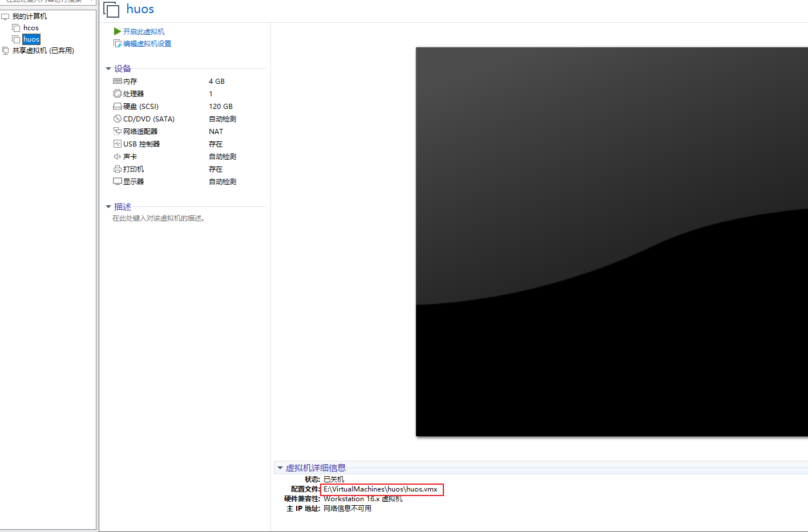Click the huos VM icon in library
Viewport: 808px width, 532px height.
[16, 39]
